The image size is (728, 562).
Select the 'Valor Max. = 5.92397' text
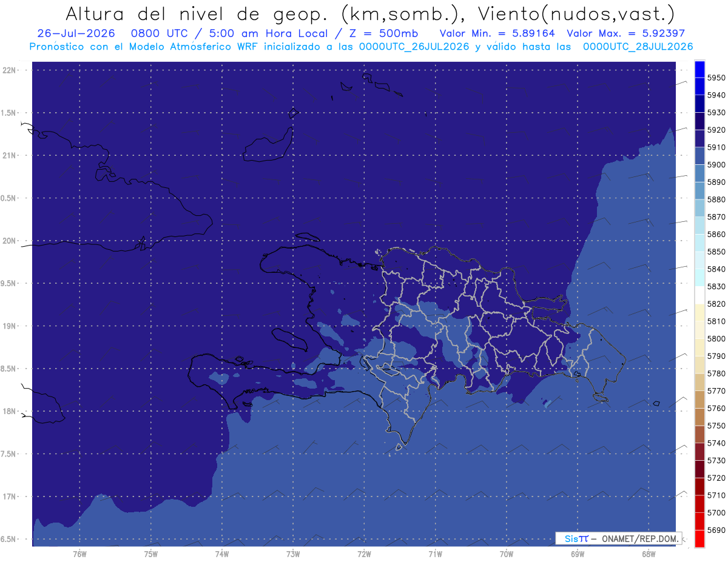(625, 33)
